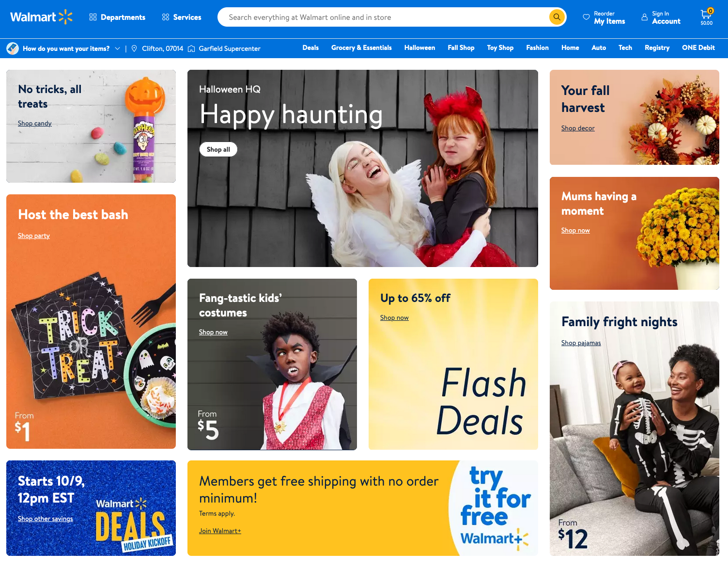Click the Garfield Supercenter store icon
The height and width of the screenshot is (568, 728).
coord(191,48)
